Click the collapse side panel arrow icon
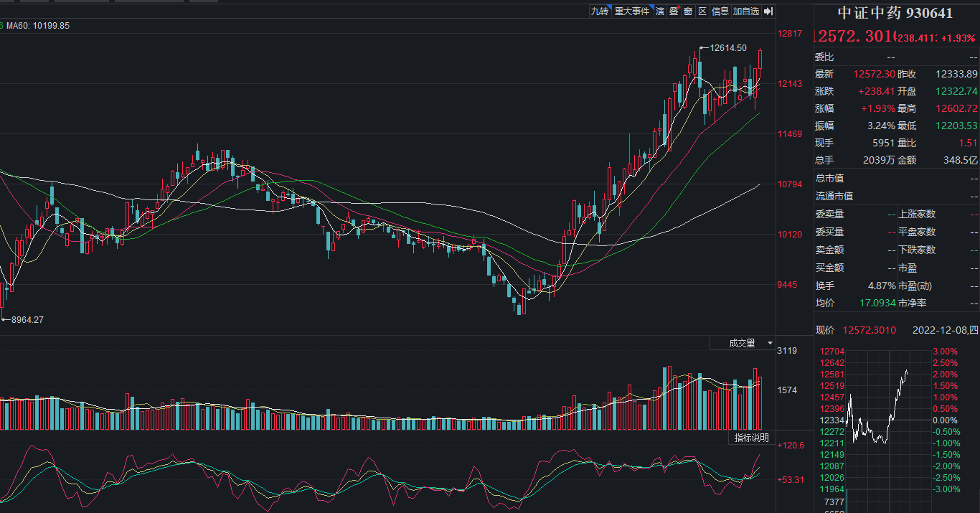The width and height of the screenshot is (980, 513). pos(768,11)
